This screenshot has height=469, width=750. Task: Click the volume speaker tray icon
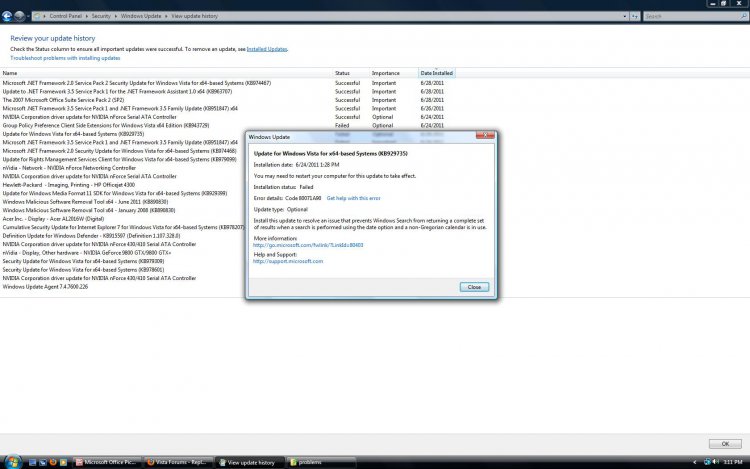[716, 462]
